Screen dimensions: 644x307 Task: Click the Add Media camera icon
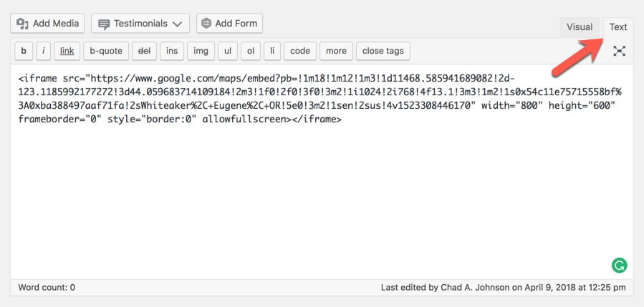[22, 24]
